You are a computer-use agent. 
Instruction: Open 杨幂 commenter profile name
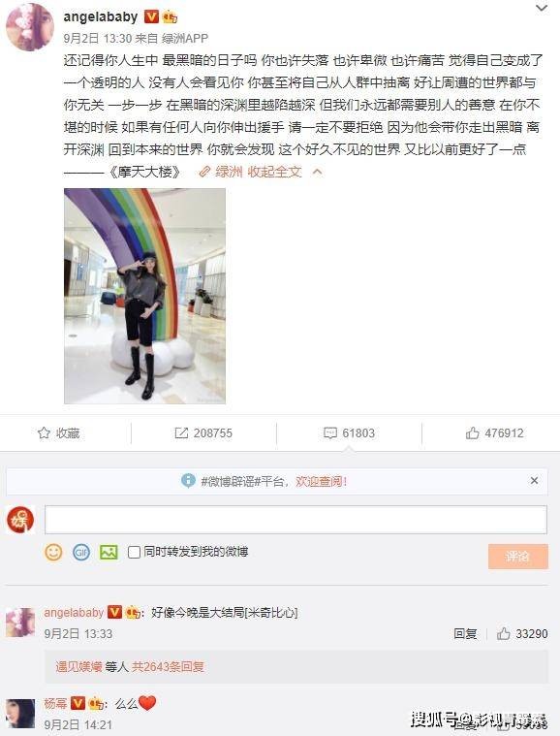click(x=55, y=703)
